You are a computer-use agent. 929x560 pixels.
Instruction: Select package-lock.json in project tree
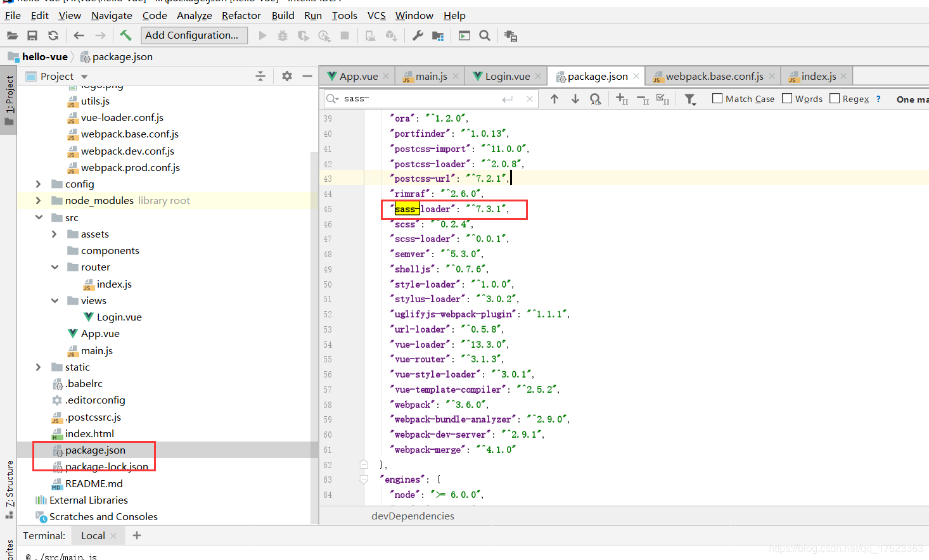tap(106, 466)
